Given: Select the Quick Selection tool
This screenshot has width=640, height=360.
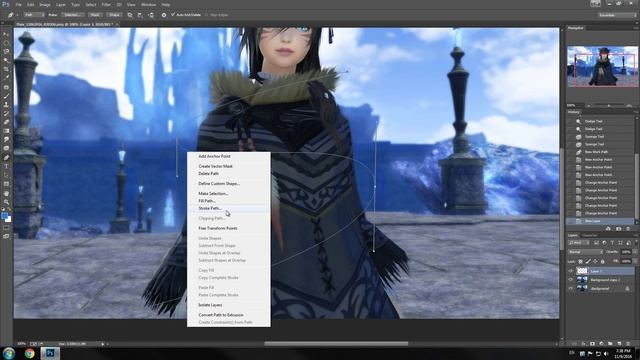Looking at the screenshot, I should 6,60.
